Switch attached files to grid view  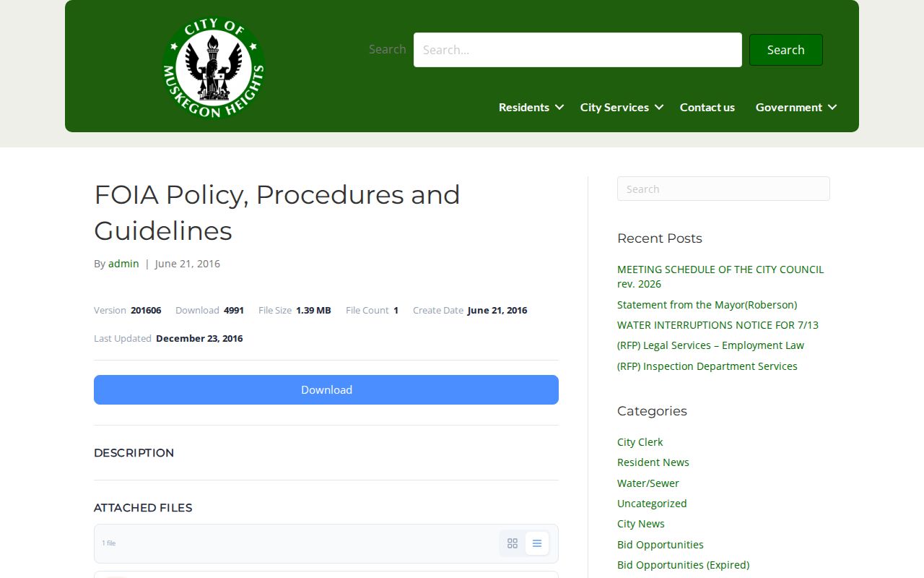tap(513, 543)
